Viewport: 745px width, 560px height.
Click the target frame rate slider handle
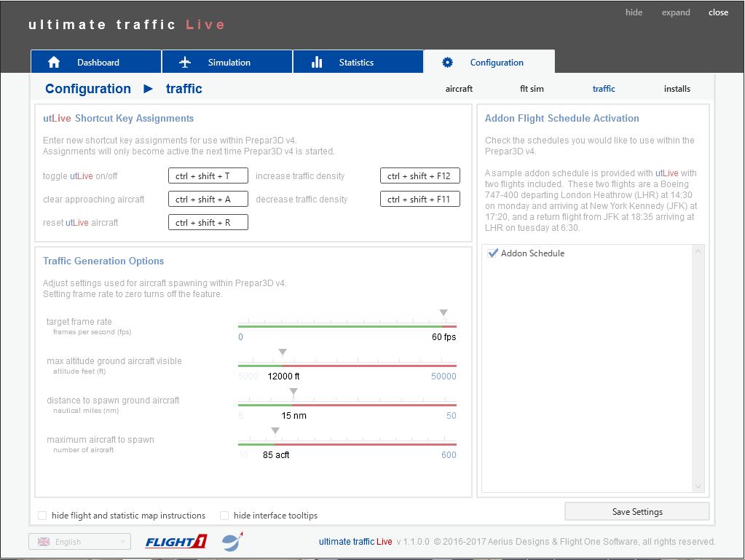click(x=444, y=313)
